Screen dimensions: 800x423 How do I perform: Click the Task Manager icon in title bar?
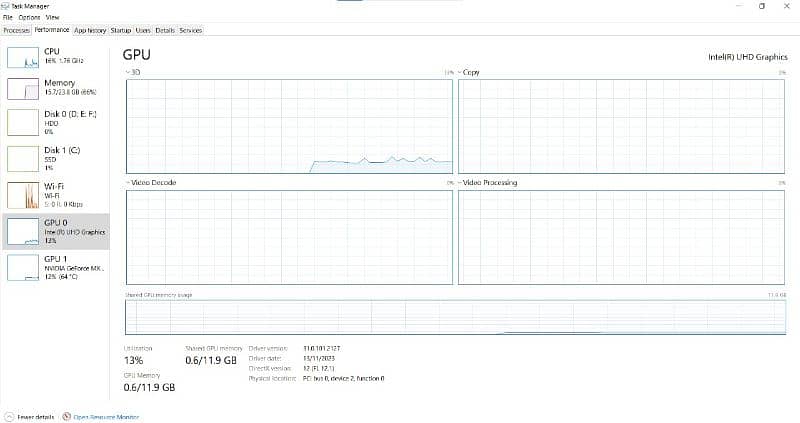[x=6, y=6]
